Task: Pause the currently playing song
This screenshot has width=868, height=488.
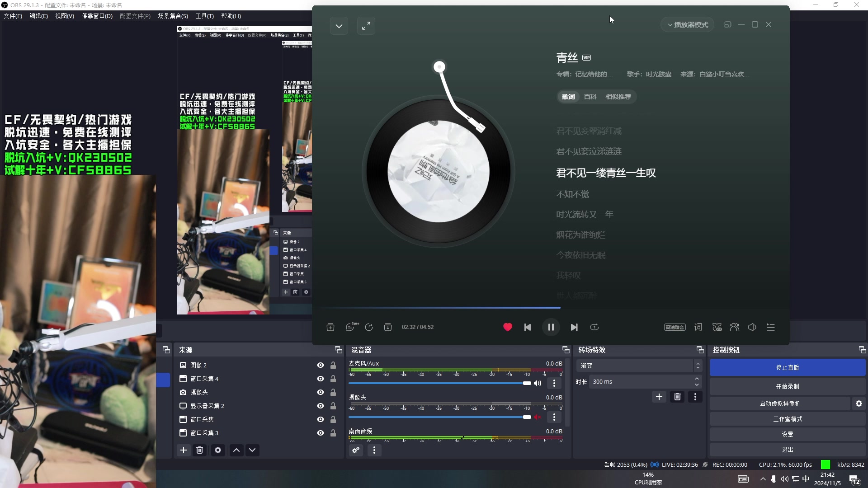Action: pyautogui.click(x=551, y=327)
